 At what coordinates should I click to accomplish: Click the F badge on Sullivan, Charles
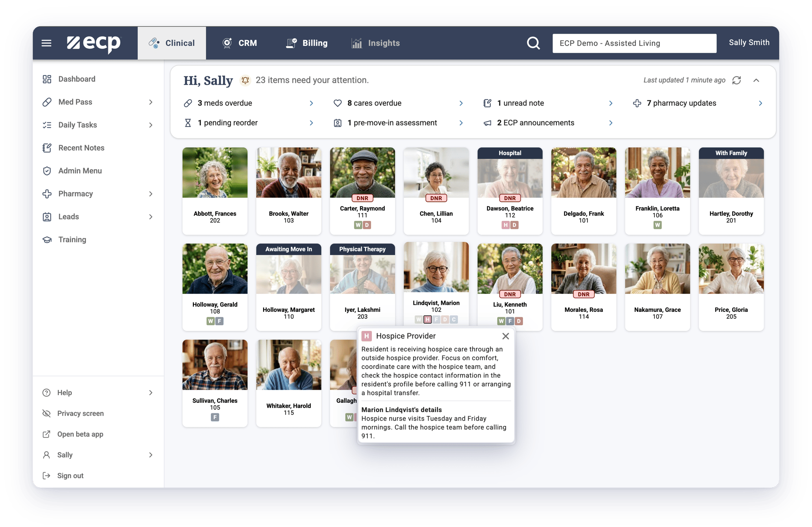(215, 417)
